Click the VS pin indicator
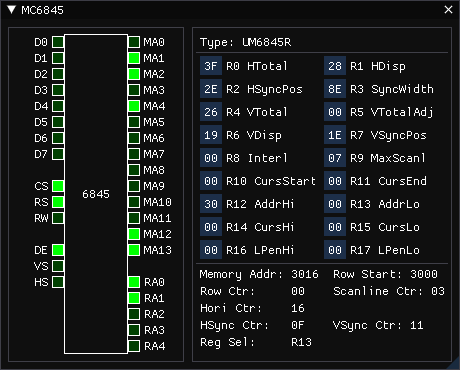The height and width of the screenshot is (370, 460). (x=58, y=266)
